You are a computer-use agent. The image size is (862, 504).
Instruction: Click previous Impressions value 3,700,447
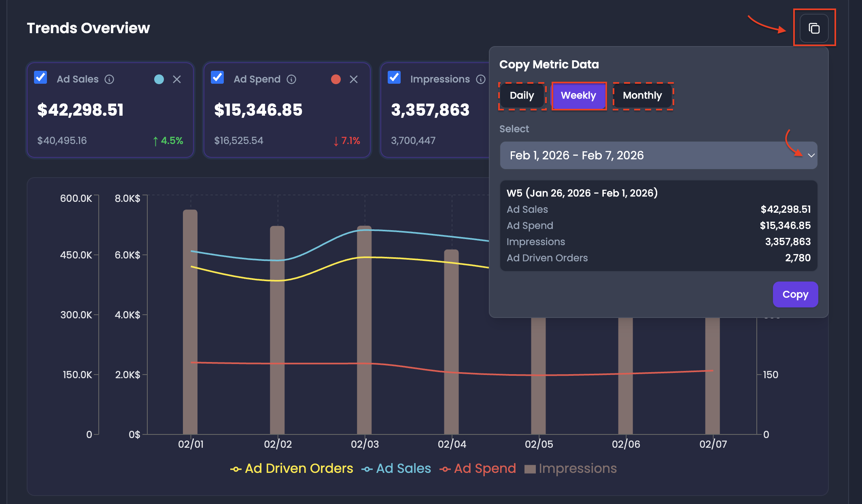click(x=413, y=141)
